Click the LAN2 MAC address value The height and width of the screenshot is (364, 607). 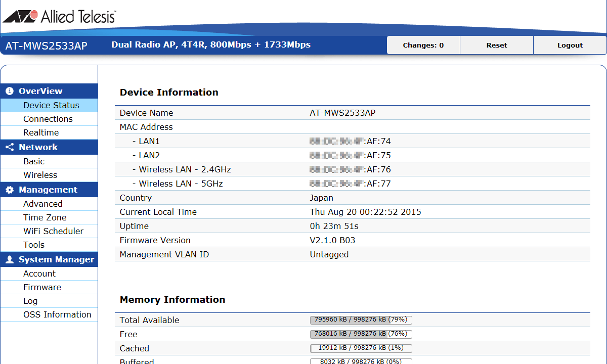point(350,155)
